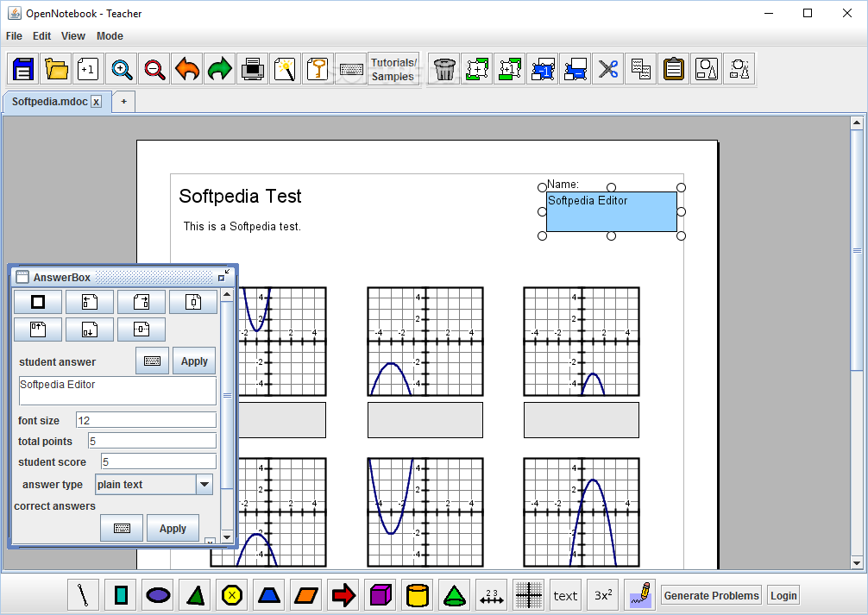Click the scissors cut icon
868x615 pixels.
(x=607, y=69)
